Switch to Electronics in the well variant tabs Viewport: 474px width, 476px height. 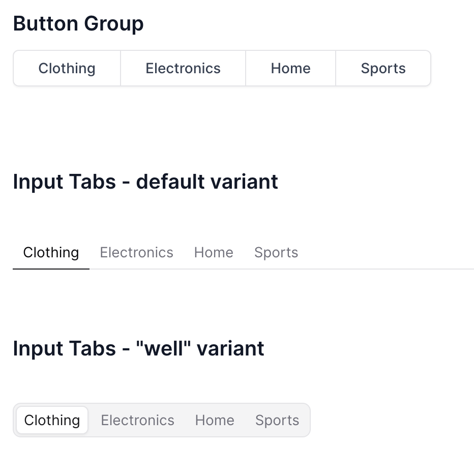click(x=137, y=420)
